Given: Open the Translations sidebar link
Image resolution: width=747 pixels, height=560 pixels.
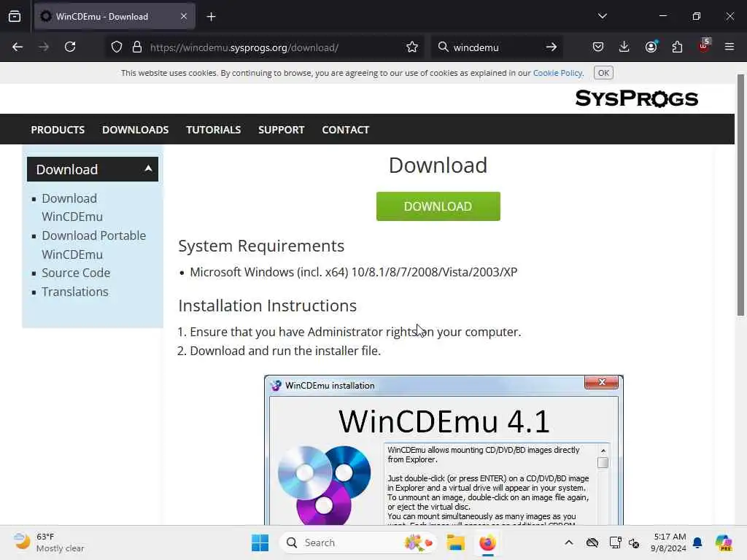Looking at the screenshot, I should pos(75,292).
